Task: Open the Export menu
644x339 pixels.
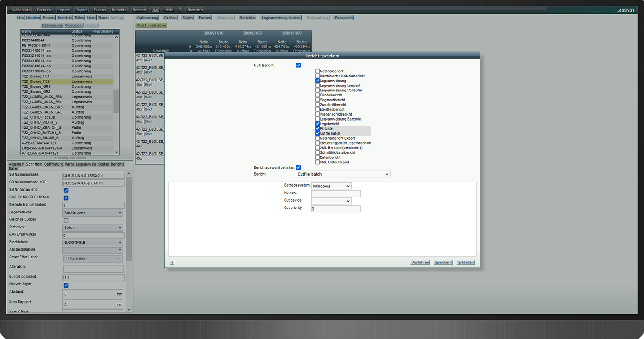Action: click(82, 10)
